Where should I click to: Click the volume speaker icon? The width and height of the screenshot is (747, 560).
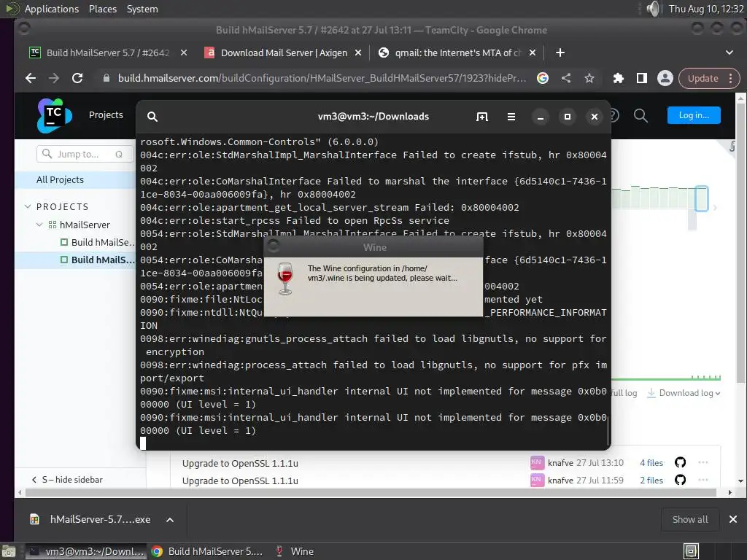click(x=654, y=9)
